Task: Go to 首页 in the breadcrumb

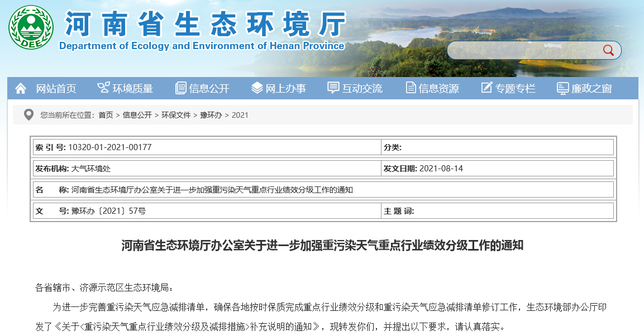Action: point(106,116)
